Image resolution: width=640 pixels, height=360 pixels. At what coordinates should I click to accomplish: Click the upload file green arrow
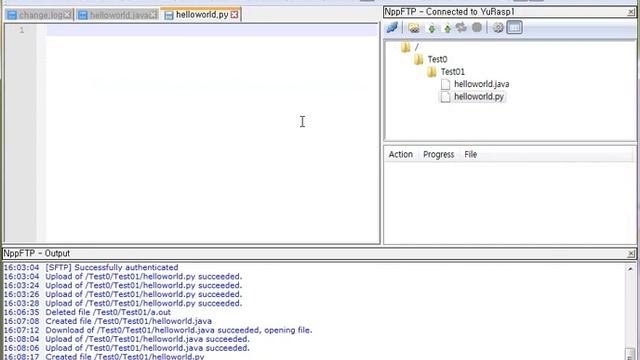coord(447,28)
